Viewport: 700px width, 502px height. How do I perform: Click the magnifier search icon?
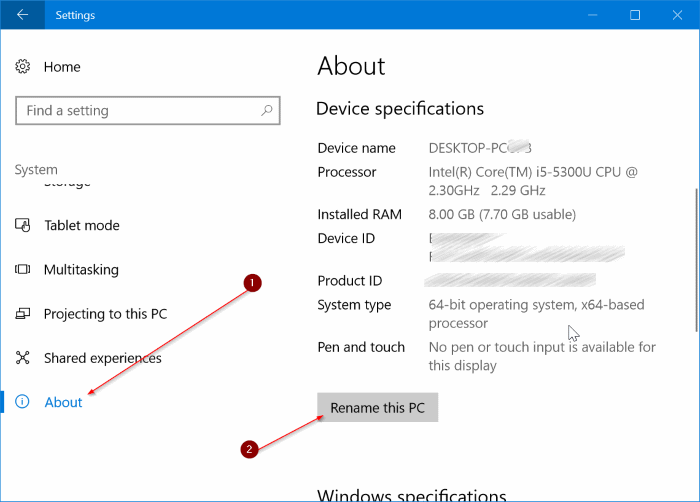coord(267,110)
